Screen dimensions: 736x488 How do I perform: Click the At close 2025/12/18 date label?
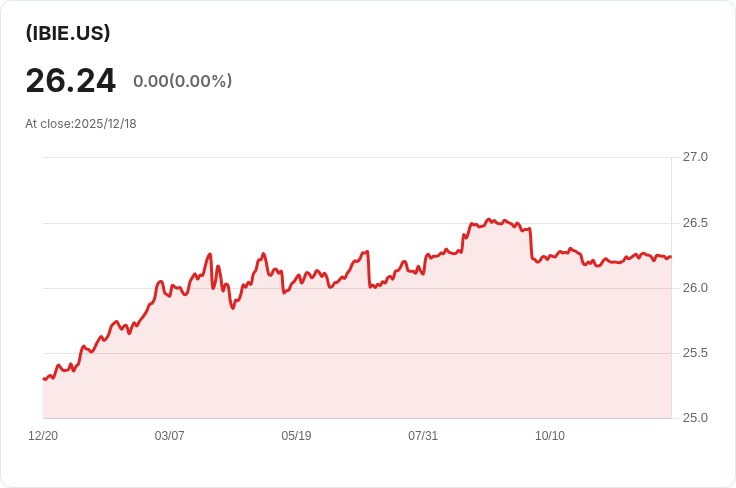click(x=81, y=124)
